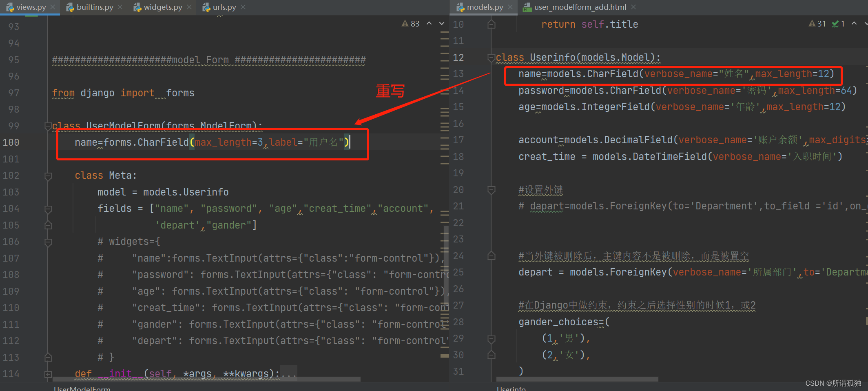Click the 'gander_choices=(' line
868x391 pixels.
point(564,322)
